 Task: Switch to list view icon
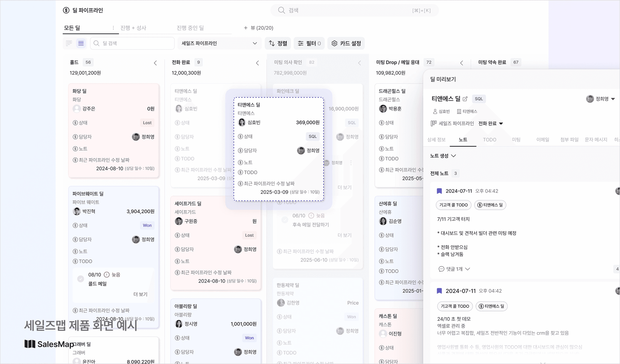tap(81, 43)
